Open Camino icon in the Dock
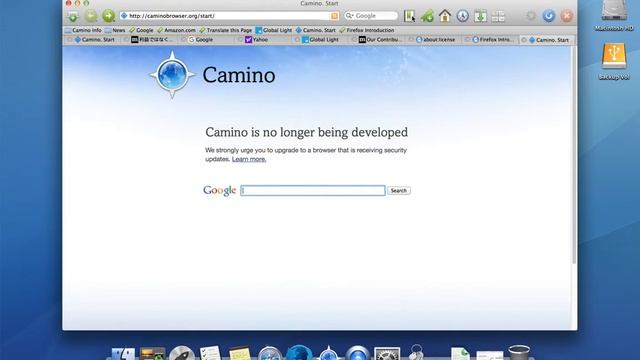This screenshot has height=360, width=640. (329, 353)
